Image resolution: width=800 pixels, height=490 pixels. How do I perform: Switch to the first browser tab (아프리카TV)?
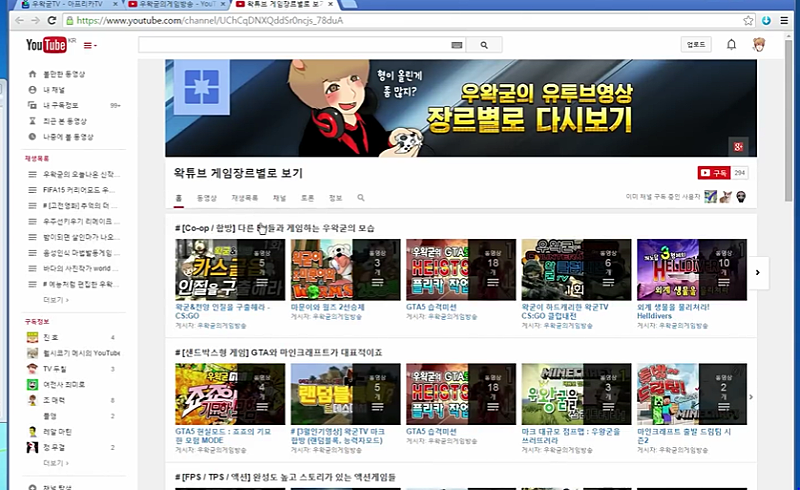click(68, 5)
